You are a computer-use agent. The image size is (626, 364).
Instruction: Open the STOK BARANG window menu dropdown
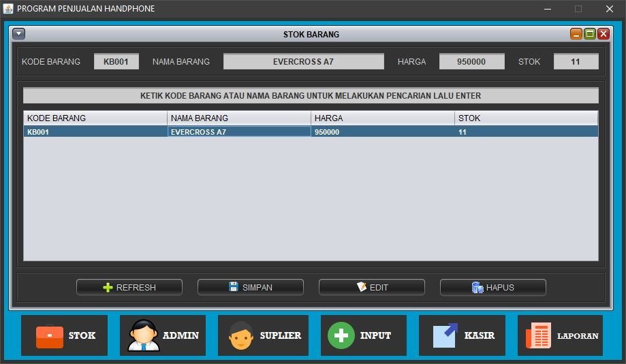click(x=19, y=34)
